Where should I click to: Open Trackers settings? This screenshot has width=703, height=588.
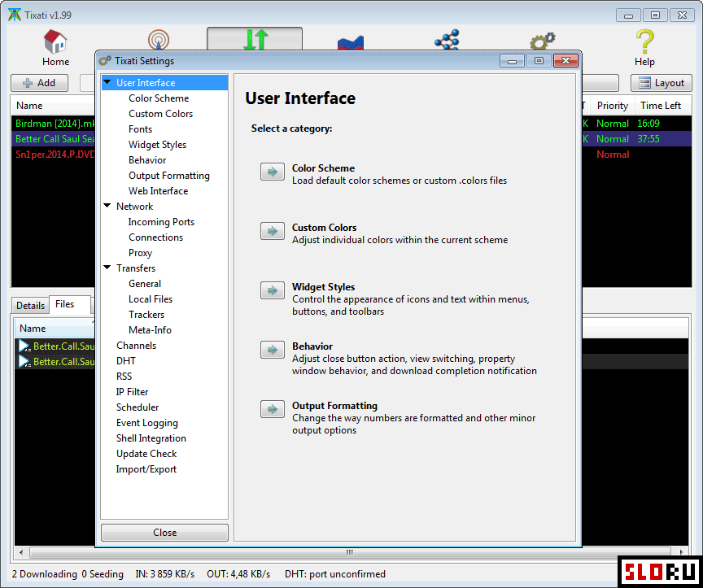(146, 315)
